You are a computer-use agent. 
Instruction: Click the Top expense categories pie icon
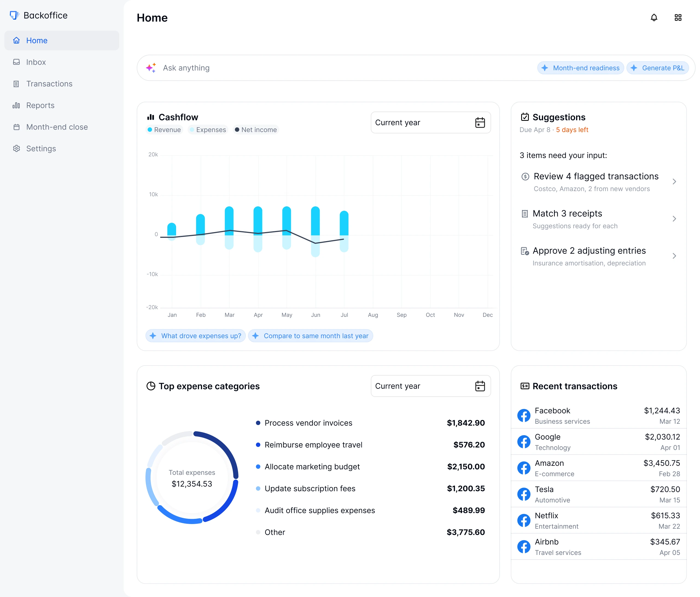(x=151, y=386)
